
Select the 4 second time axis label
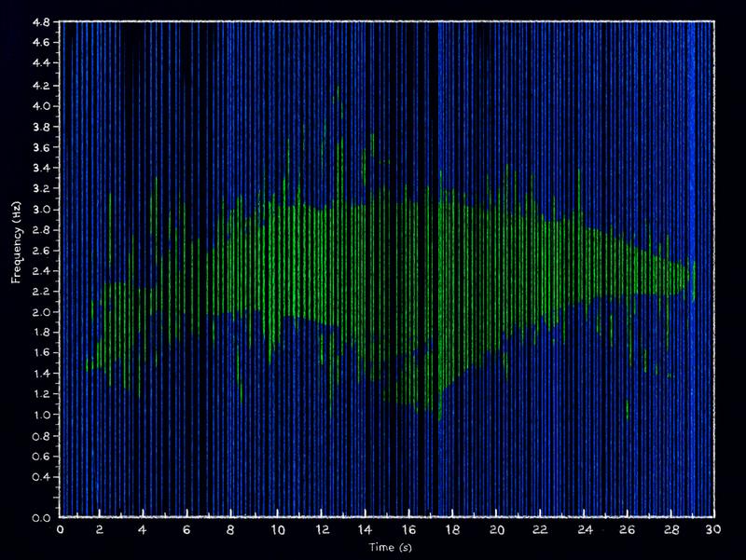[x=147, y=530]
